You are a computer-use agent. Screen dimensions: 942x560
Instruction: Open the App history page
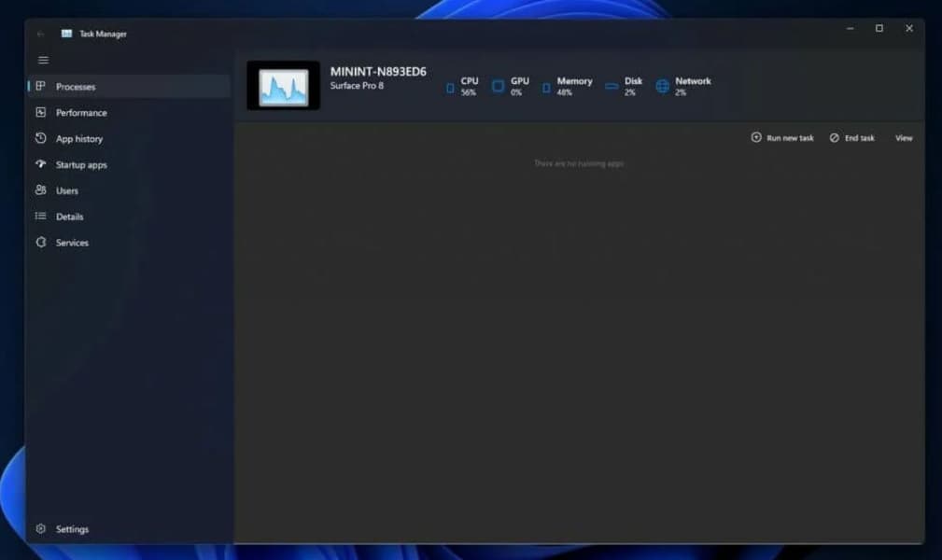(x=79, y=139)
